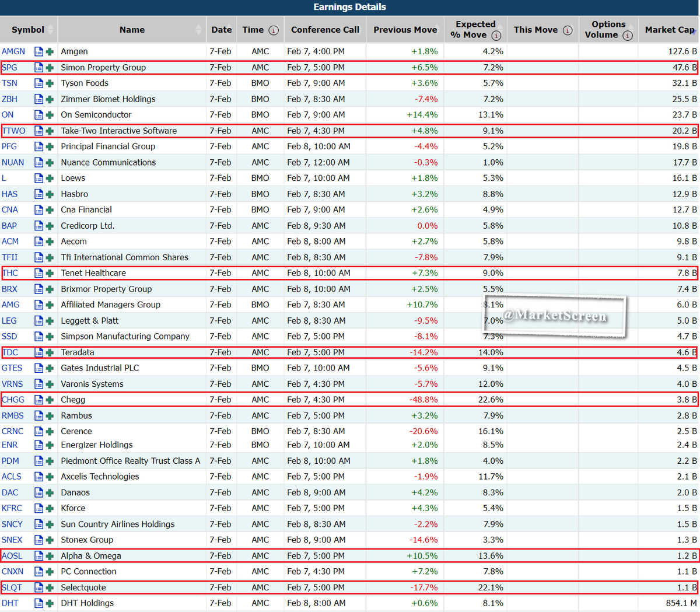
Task: Click Stonex Group's -14.6% previous move
Action: click(423, 540)
